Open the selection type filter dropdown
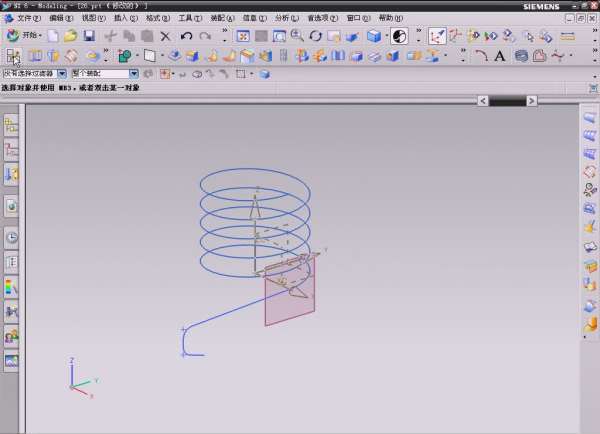 click(62, 73)
